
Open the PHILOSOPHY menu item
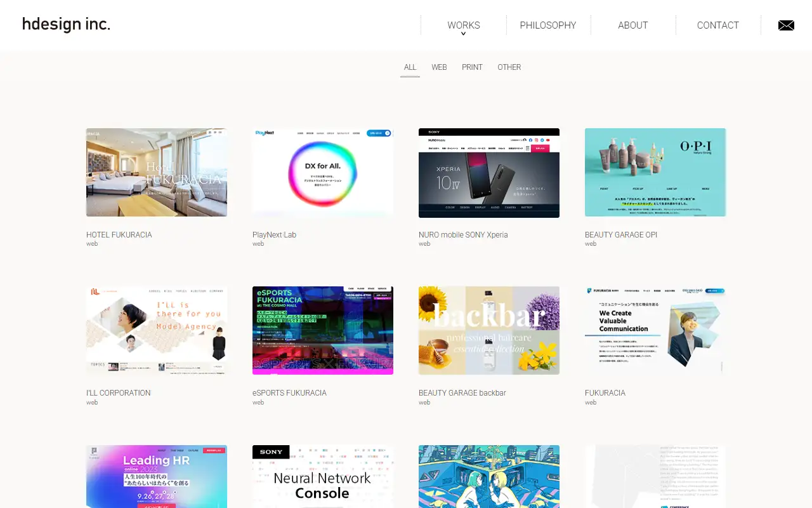(548, 25)
